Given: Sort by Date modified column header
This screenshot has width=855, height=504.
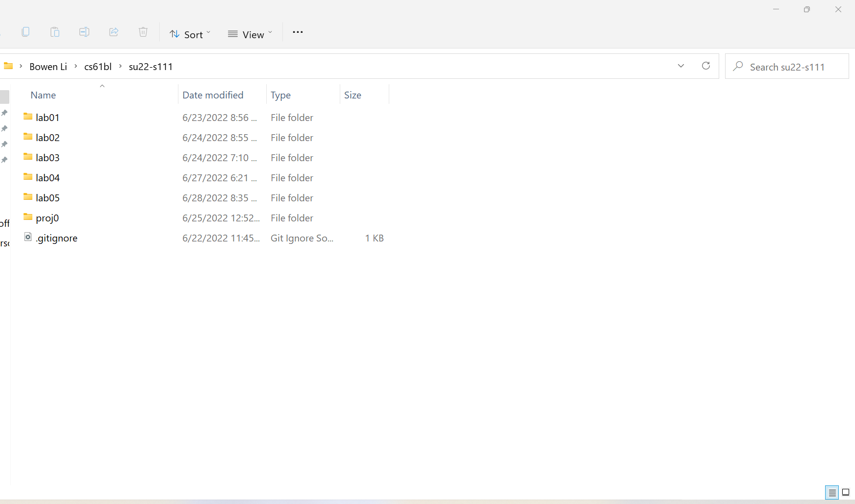Looking at the screenshot, I should 213,95.
